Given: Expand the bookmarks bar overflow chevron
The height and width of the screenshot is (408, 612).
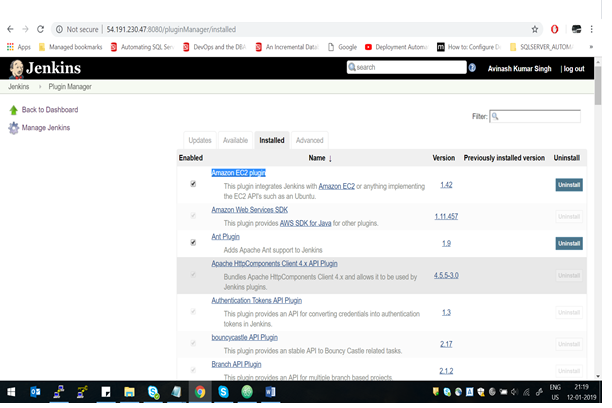Looking at the screenshot, I should click(x=591, y=47).
